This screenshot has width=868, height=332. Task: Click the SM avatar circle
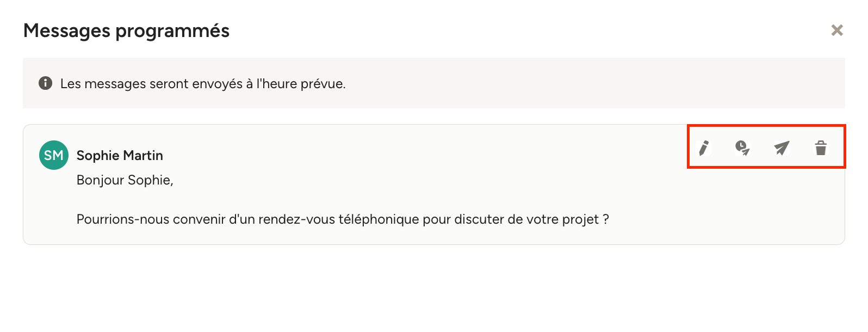54,155
